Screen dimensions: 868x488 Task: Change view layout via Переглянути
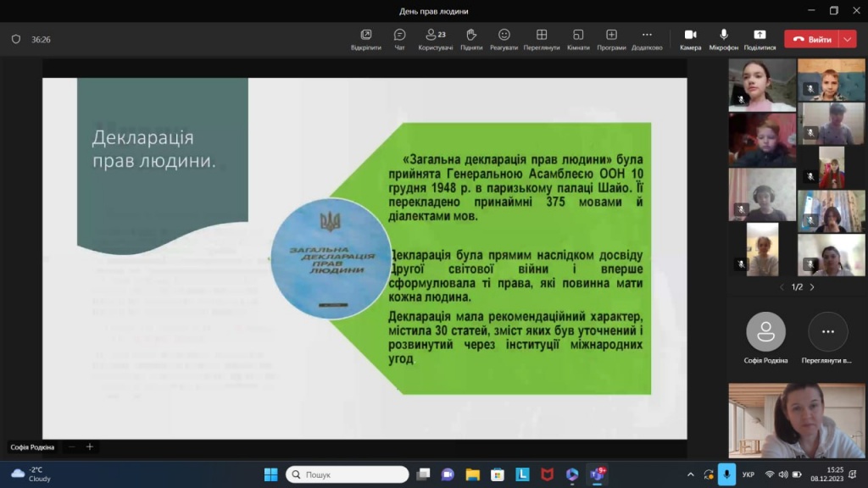coord(542,39)
